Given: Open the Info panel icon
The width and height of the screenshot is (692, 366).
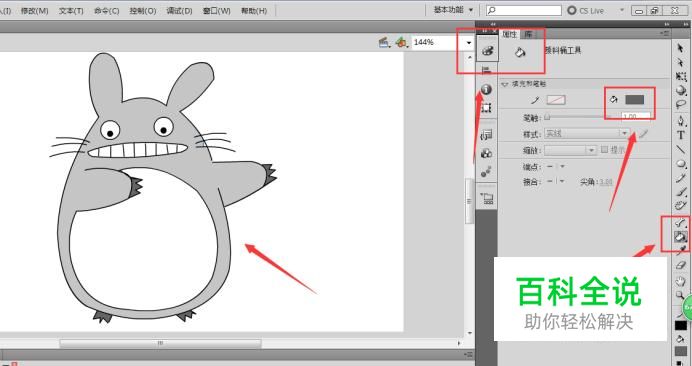Looking at the screenshot, I should click(x=486, y=90).
